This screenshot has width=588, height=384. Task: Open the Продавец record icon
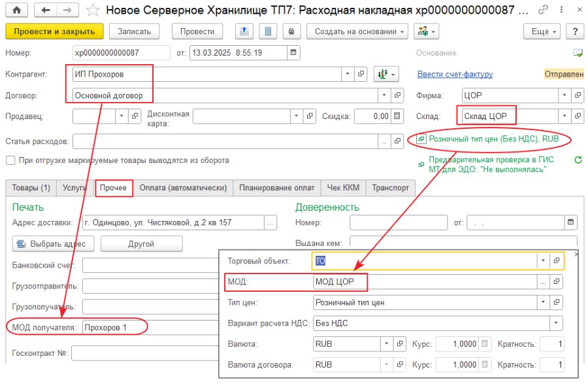tap(134, 116)
